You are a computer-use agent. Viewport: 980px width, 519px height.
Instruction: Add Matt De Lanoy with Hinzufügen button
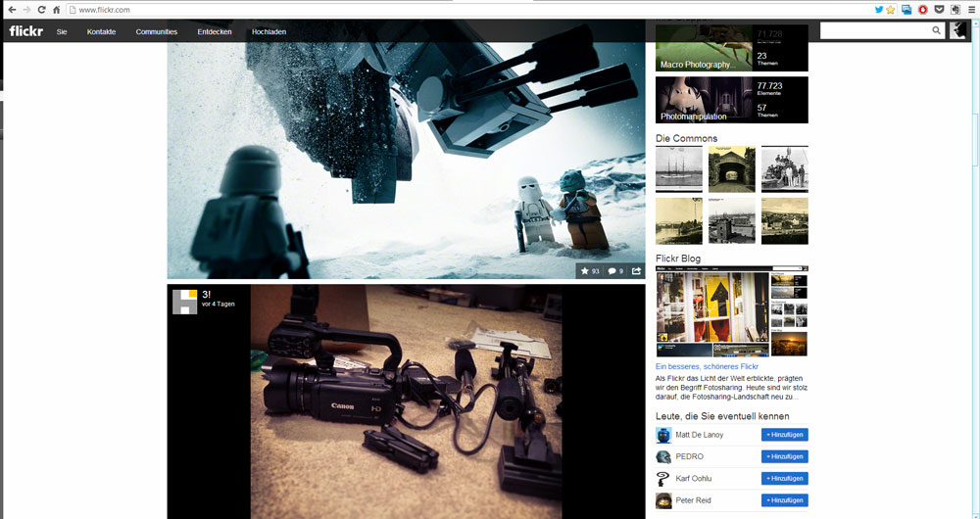pos(784,435)
